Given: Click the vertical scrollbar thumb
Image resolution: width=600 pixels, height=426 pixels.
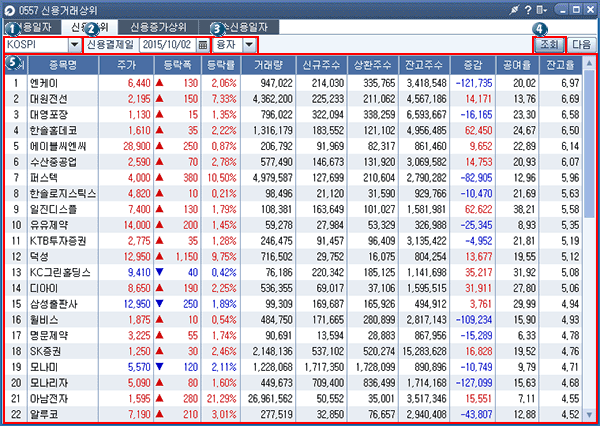Looking at the screenshot, I should (x=589, y=144).
